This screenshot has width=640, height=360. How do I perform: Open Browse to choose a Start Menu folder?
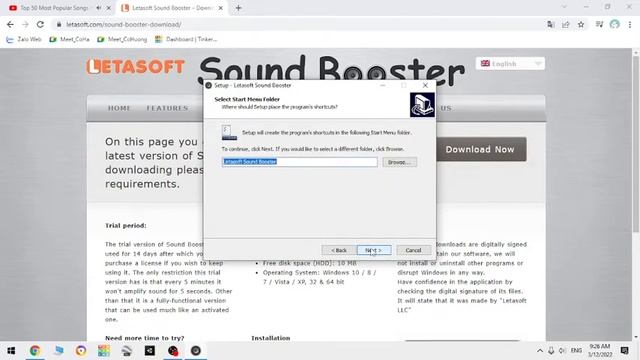(400, 162)
